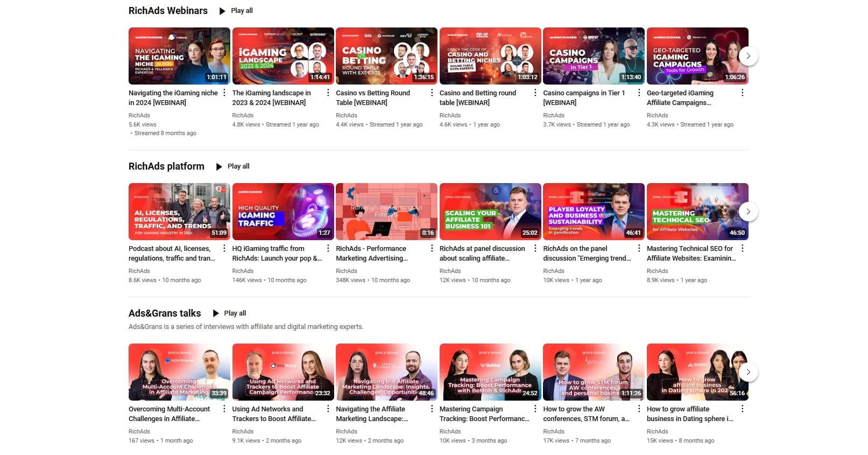
Task: Play all RichAds platform videos
Action: point(232,166)
